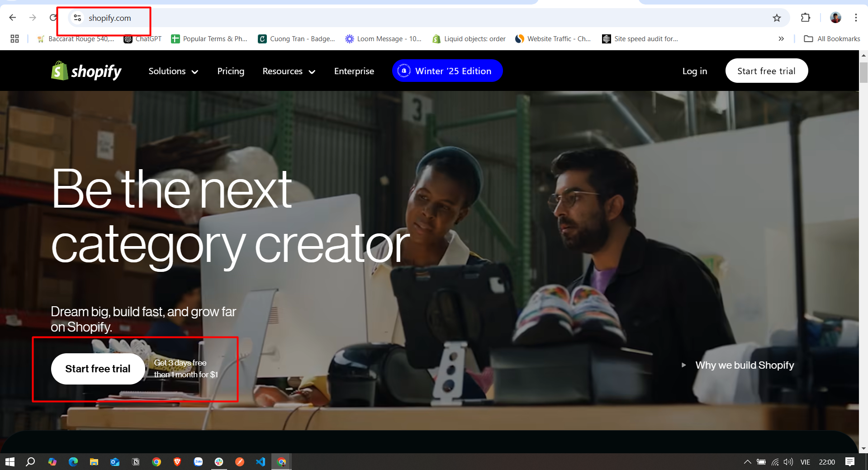Open the Enterprise page
The image size is (868, 470).
354,71
